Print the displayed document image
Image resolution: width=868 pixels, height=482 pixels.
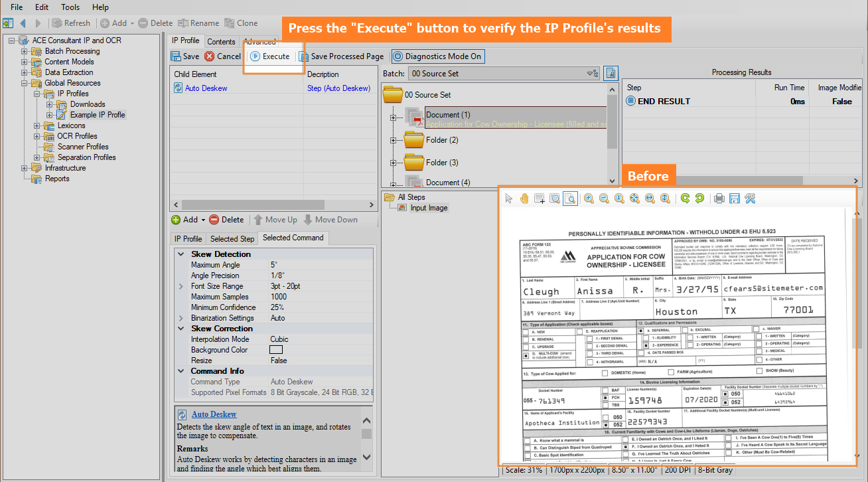[719, 198]
